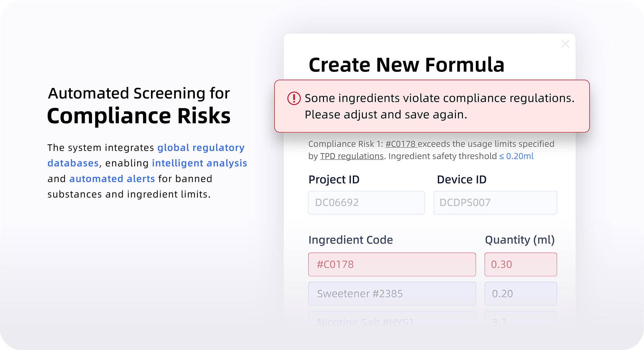Click the red warning exclamation icon
Viewport: 644px width, 350px height.
[x=294, y=98]
